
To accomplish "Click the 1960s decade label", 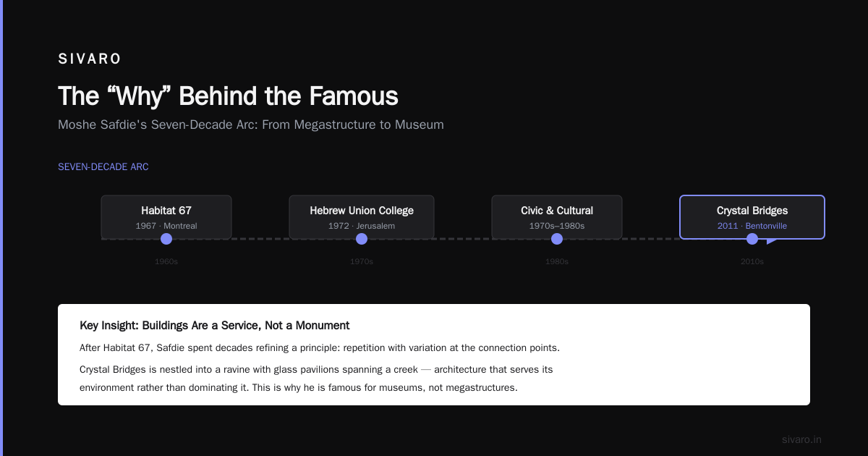I will coord(166,261).
